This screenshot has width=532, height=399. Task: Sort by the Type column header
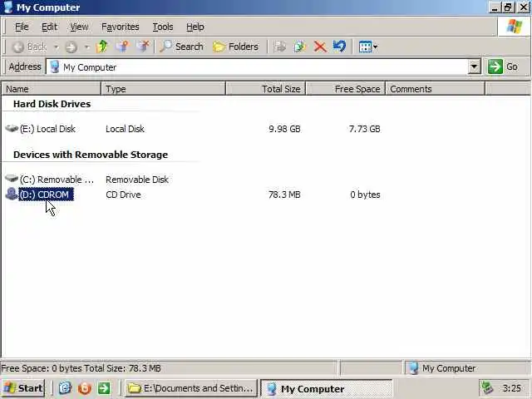click(163, 89)
